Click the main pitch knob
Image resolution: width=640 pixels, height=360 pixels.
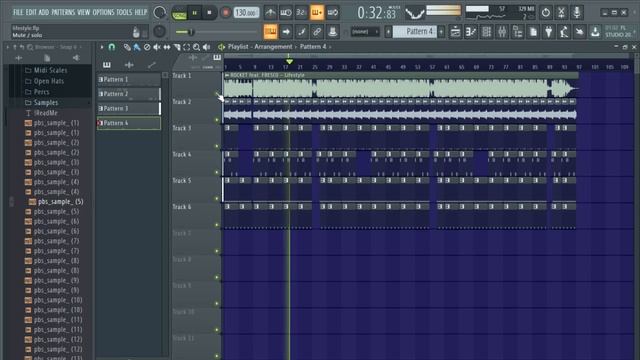point(160,31)
